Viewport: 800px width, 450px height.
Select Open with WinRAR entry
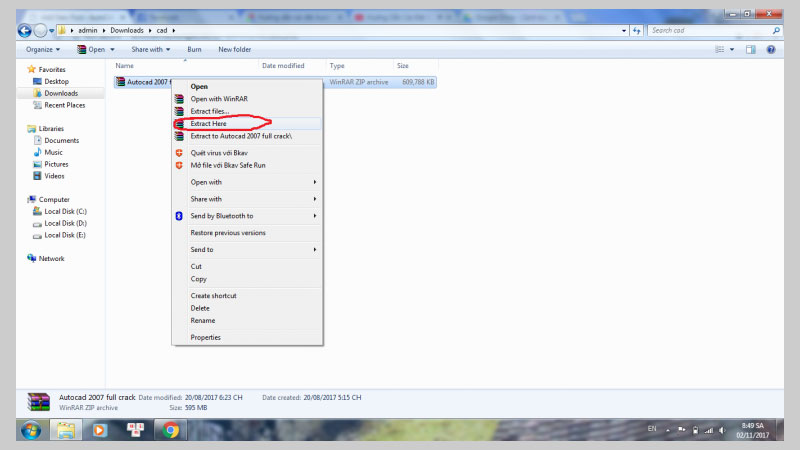218,98
